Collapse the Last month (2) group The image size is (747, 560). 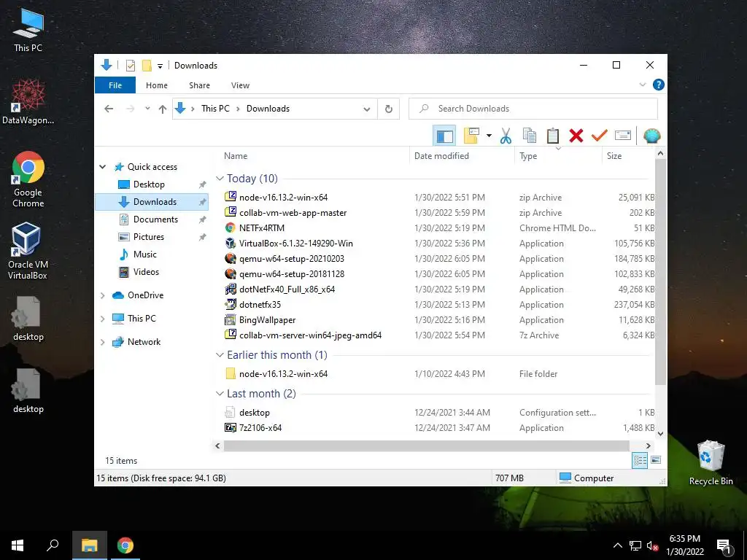click(220, 394)
